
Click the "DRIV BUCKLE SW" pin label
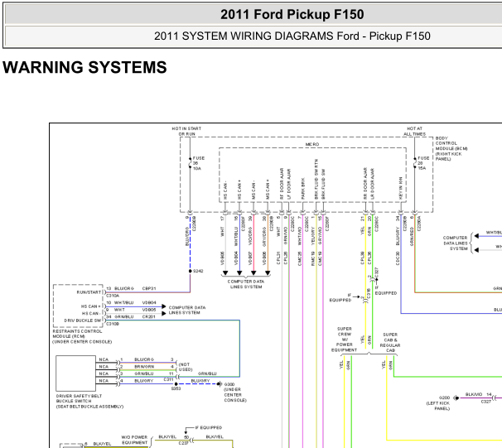(83, 320)
